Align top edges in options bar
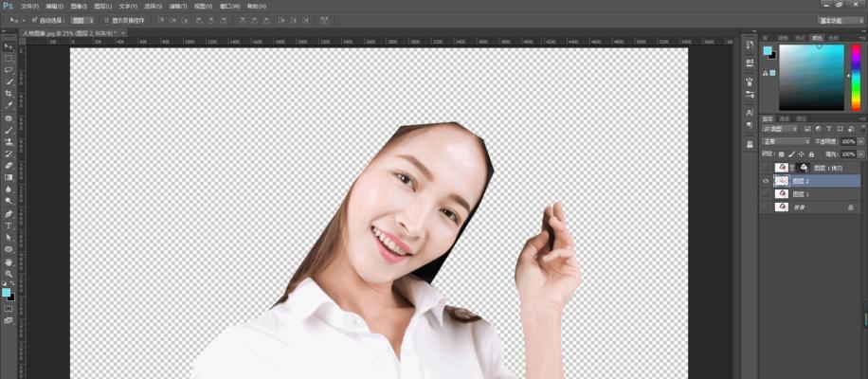The image size is (868, 379). click(x=161, y=21)
